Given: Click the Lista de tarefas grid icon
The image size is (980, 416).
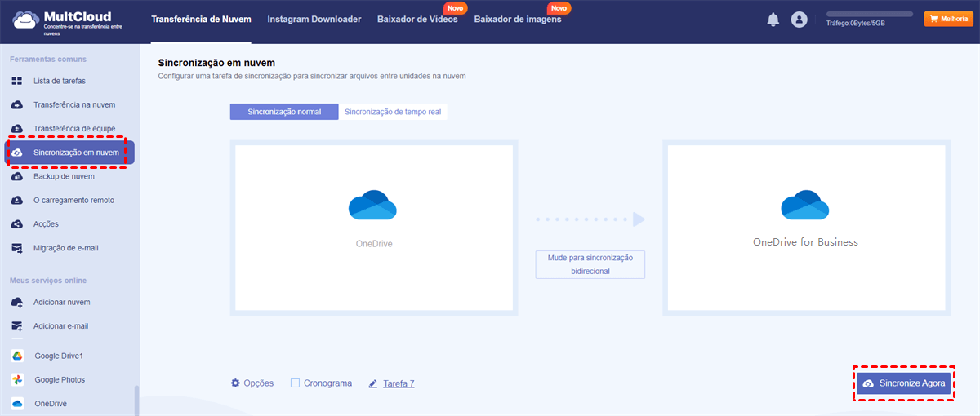Looking at the screenshot, I should pos(16,81).
